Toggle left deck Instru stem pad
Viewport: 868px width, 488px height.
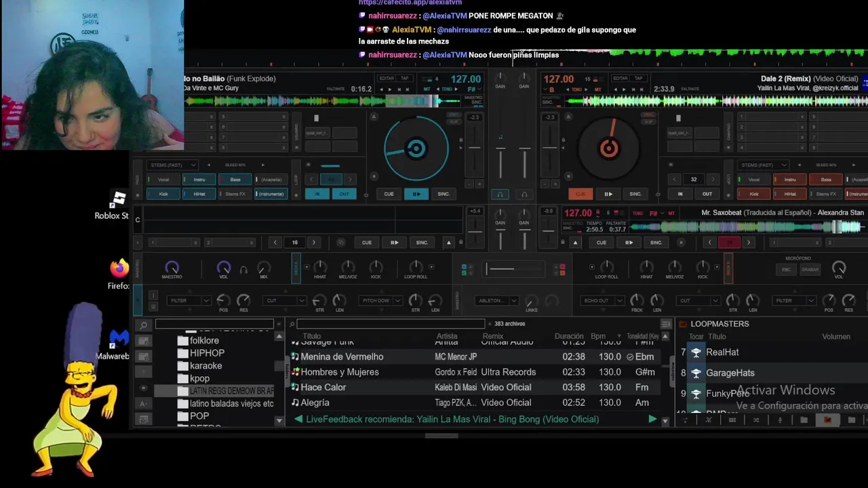pyautogui.click(x=199, y=180)
